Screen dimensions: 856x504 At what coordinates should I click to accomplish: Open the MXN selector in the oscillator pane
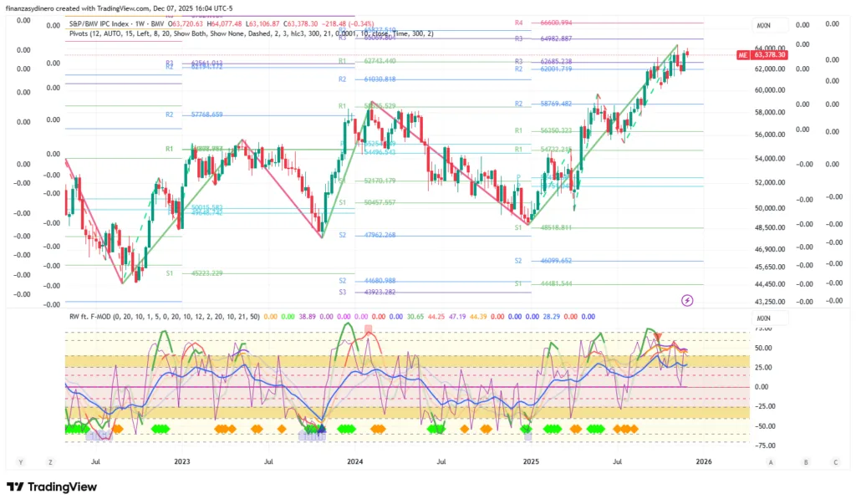[763, 318]
